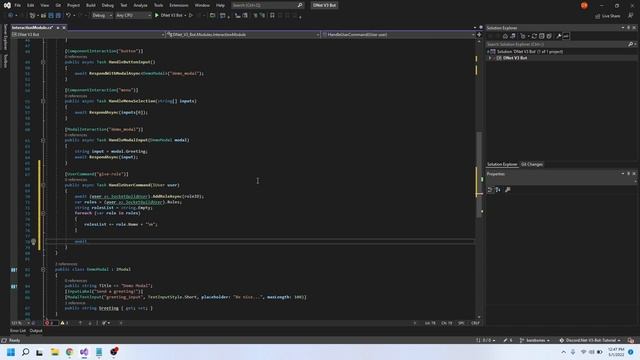Open the repository selector in status bar
640x360 pixels.
point(589,340)
